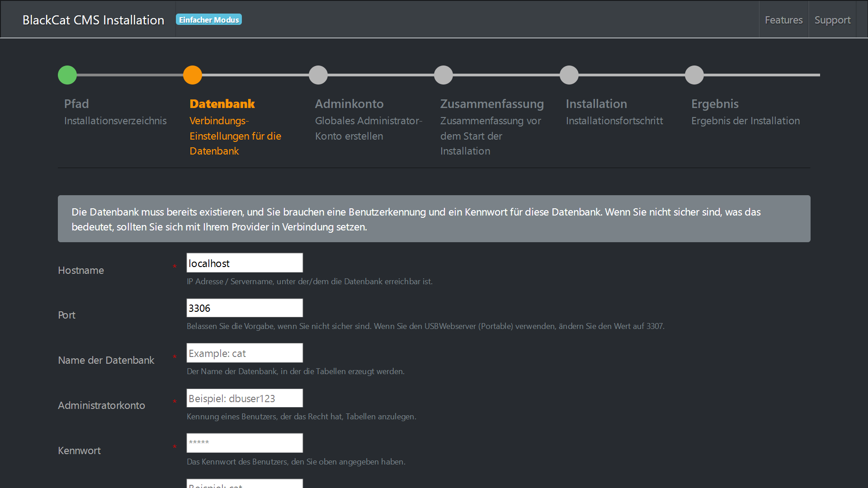Click the BlackCat CMS Installation title
This screenshot has width=868, height=488.
(x=93, y=20)
